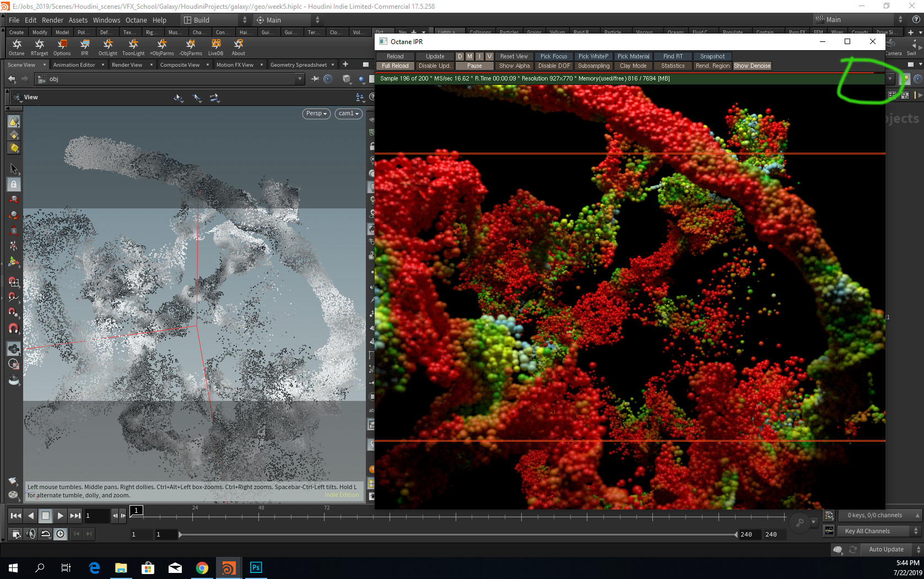The width and height of the screenshot is (924, 579).
Task: Click the magnet snap tool icon
Action: (14, 329)
